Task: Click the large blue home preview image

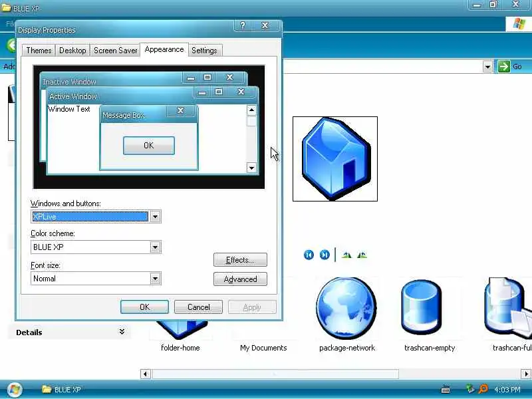Action: click(335, 159)
